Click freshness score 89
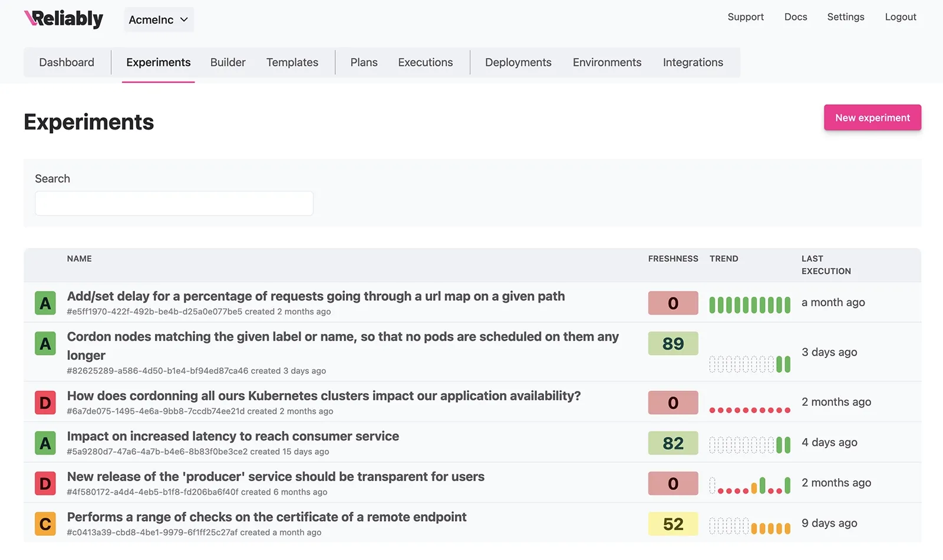The image size is (943, 560). pyautogui.click(x=673, y=344)
